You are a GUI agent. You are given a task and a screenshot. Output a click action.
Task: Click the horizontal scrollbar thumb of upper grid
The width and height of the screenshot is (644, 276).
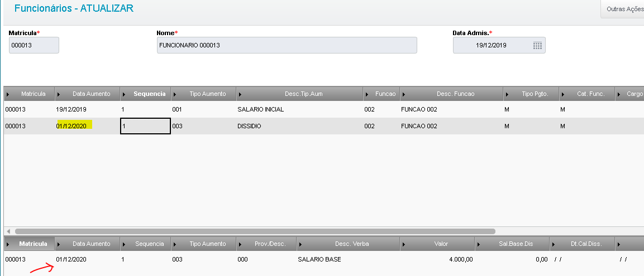tap(255, 231)
